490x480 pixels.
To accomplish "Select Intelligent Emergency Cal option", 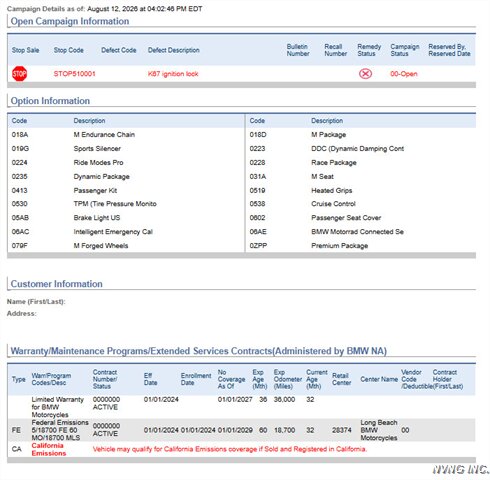I will (x=113, y=232).
